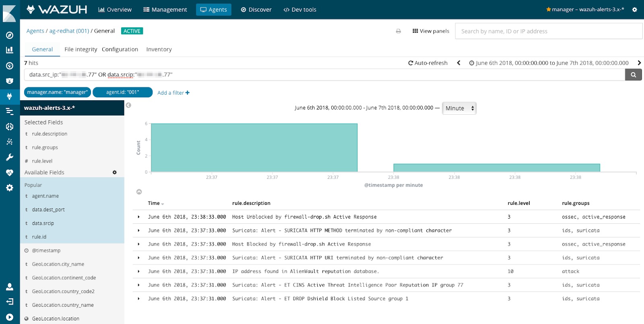Switch to General tab

(x=42, y=49)
